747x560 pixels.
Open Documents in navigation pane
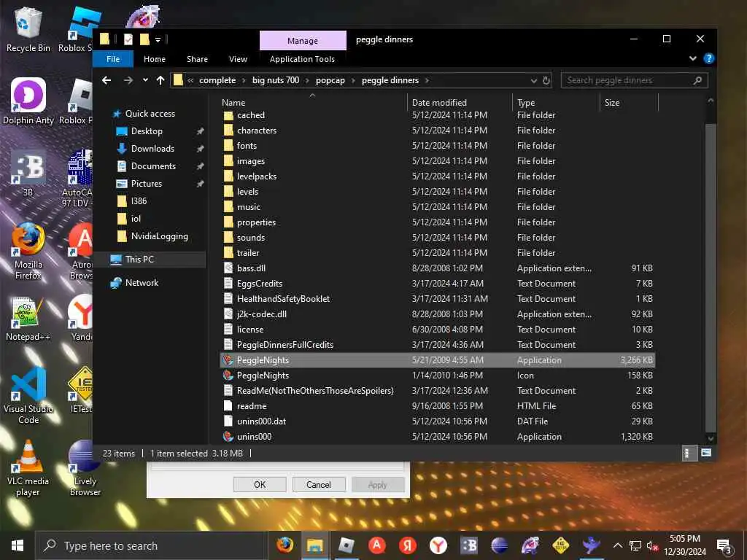(153, 166)
